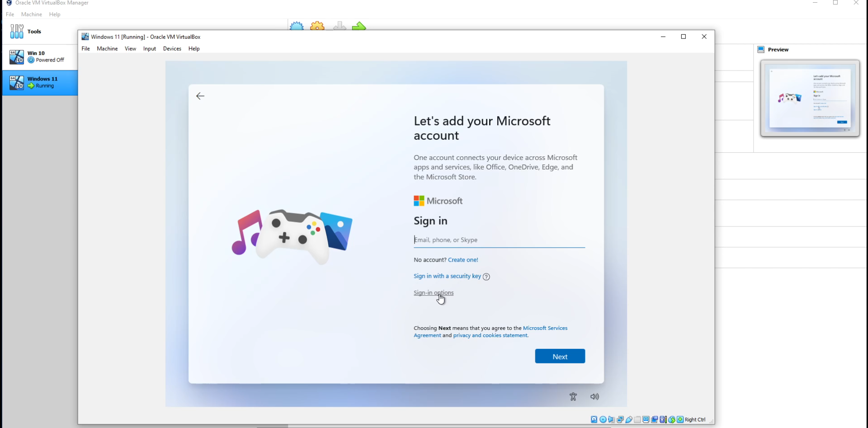Click the display status bar icon
Viewport: 868px width, 428px height.
[x=646, y=419]
